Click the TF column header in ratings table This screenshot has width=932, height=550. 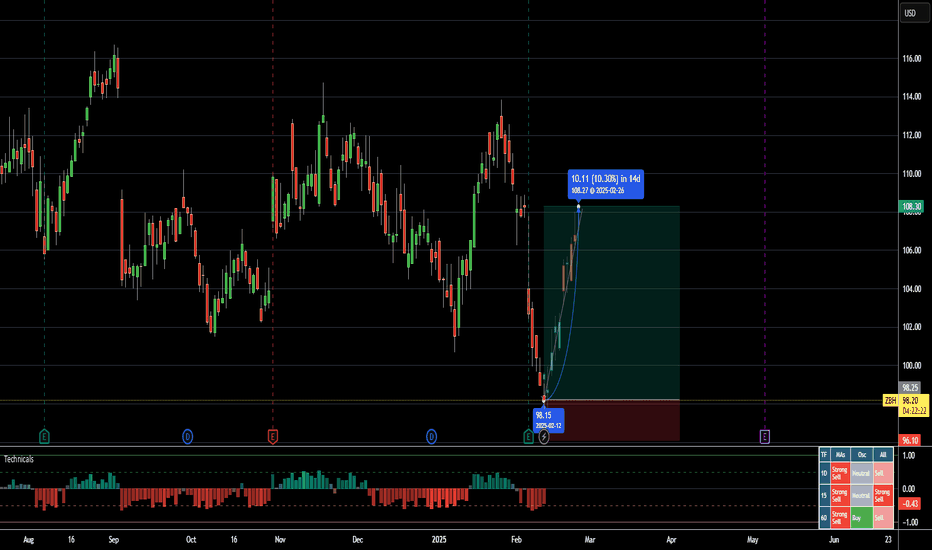(824, 455)
